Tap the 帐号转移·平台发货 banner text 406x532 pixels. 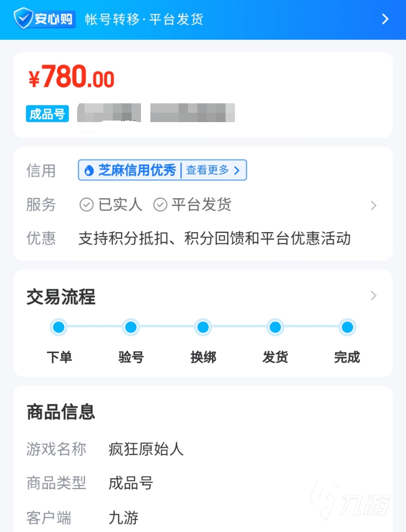pyautogui.click(x=144, y=19)
